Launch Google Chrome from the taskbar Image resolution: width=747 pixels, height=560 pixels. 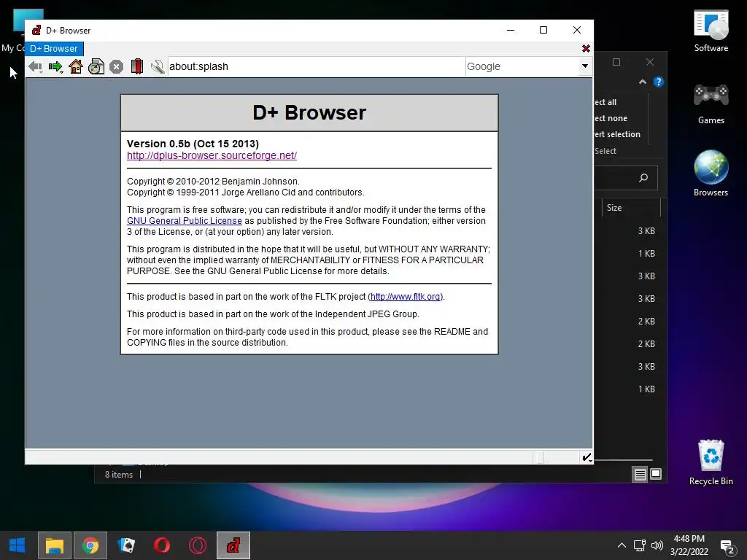click(x=90, y=545)
